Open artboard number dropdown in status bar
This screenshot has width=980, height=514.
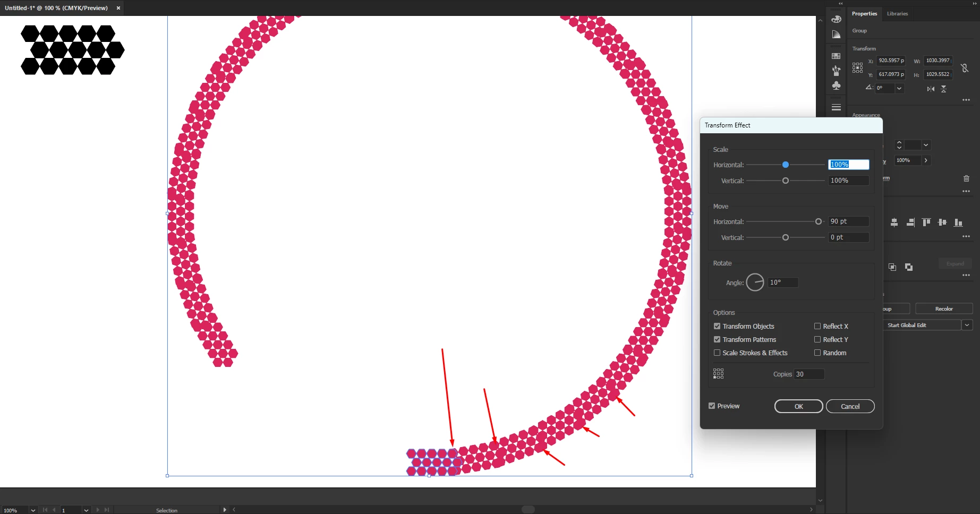86,510
